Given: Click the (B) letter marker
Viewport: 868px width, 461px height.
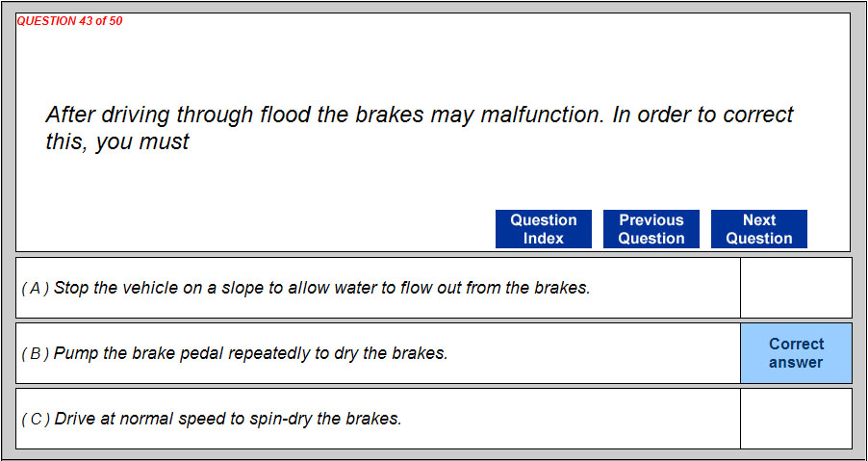Looking at the screenshot, I should 36,353.
